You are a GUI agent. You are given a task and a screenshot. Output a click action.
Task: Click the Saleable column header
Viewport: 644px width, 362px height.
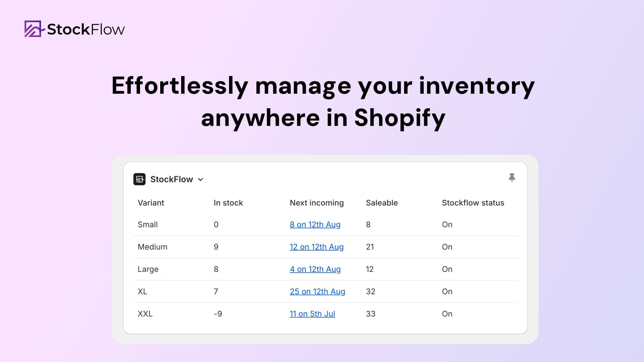[x=382, y=203]
